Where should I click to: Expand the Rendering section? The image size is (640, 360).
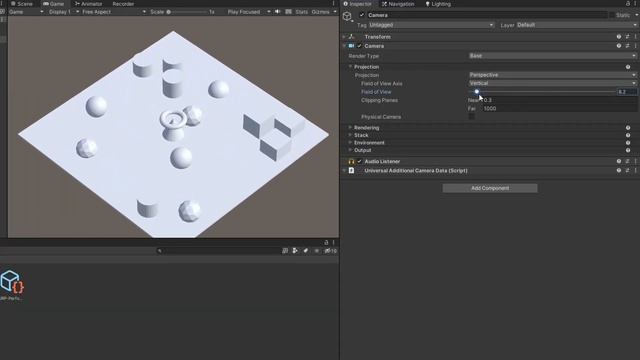tap(350, 128)
